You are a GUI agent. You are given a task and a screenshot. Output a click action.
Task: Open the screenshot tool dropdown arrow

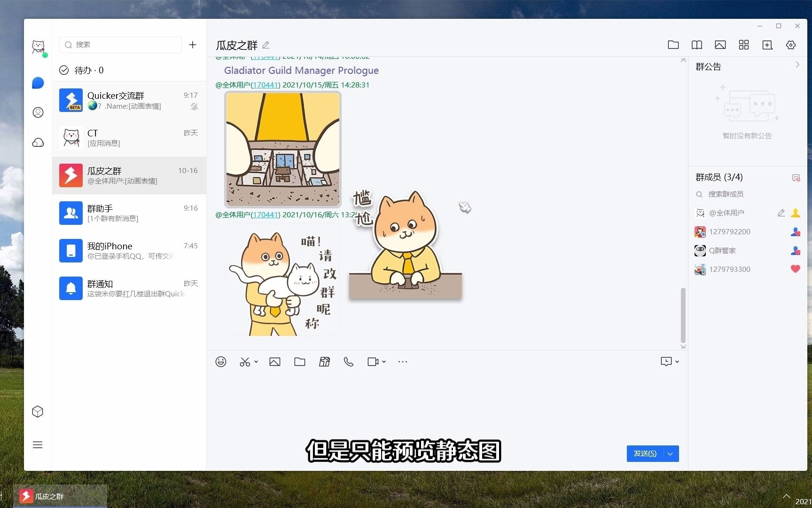255,361
